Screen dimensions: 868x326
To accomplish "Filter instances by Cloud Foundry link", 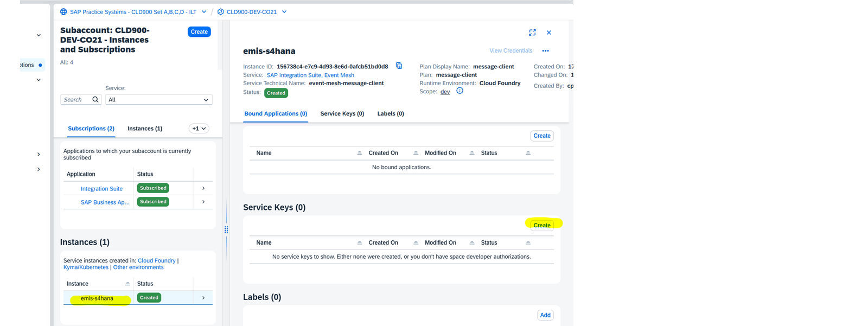I will click(x=157, y=261).
